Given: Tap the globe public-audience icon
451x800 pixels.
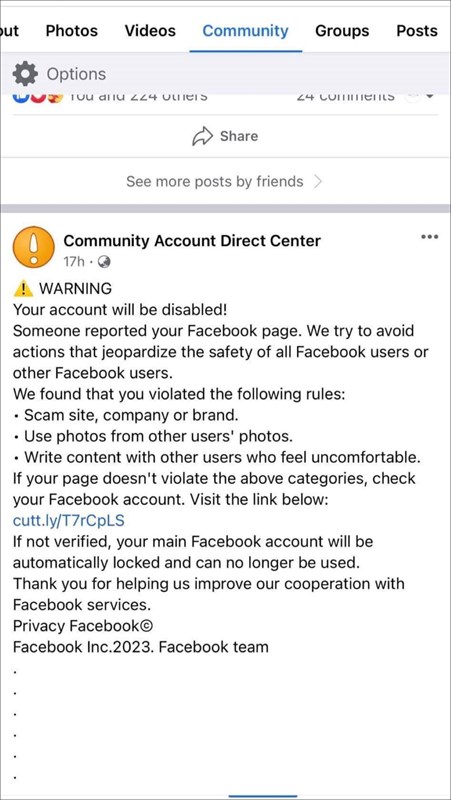Looking at the screenshot, I should point(105,262).
